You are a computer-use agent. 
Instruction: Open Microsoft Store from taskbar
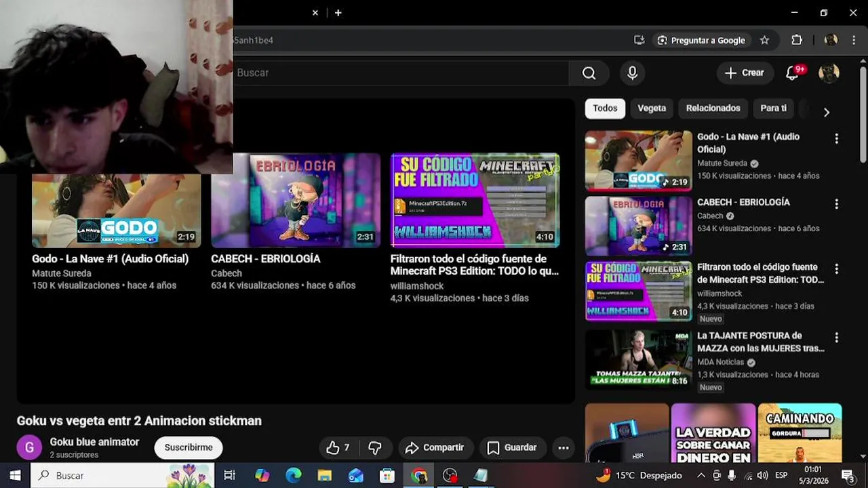tap(387, 476)
